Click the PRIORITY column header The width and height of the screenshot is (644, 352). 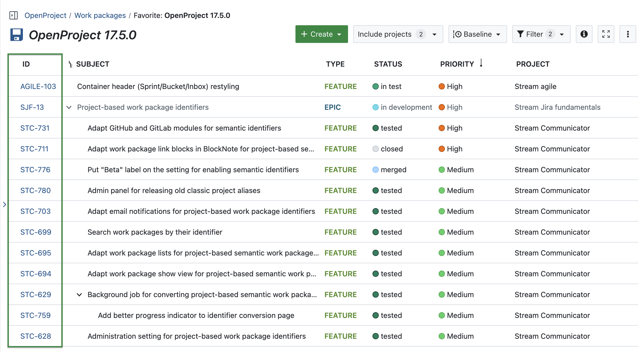(x=457, y=64)
